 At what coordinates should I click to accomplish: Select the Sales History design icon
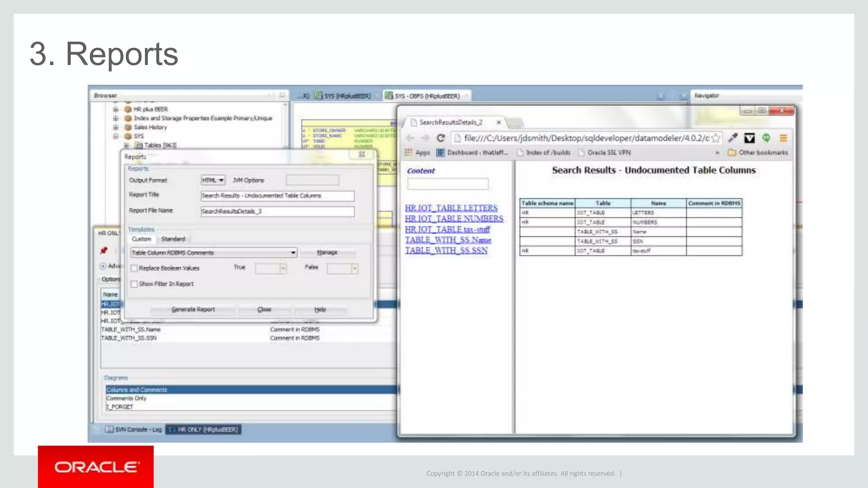point(128,127)
